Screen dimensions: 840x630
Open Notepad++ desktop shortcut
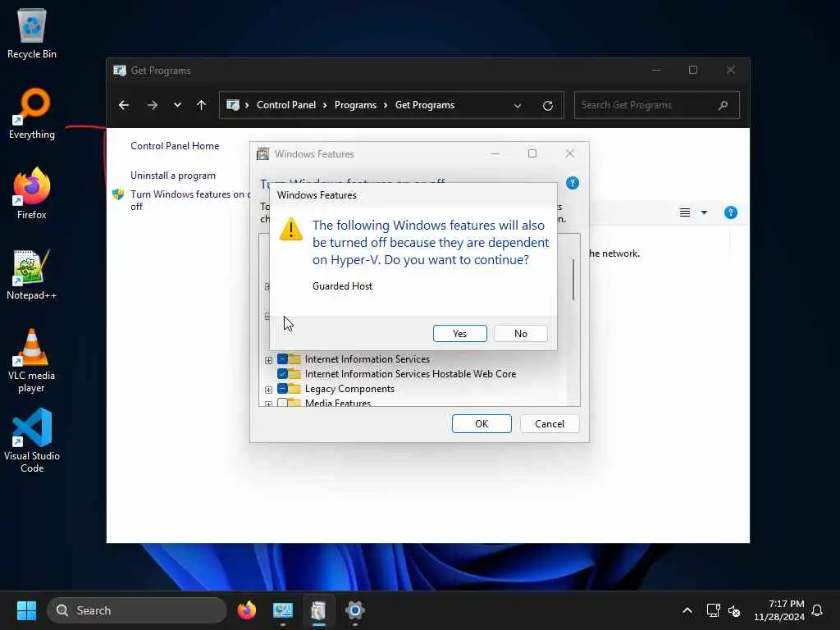(x=32, y=274)
